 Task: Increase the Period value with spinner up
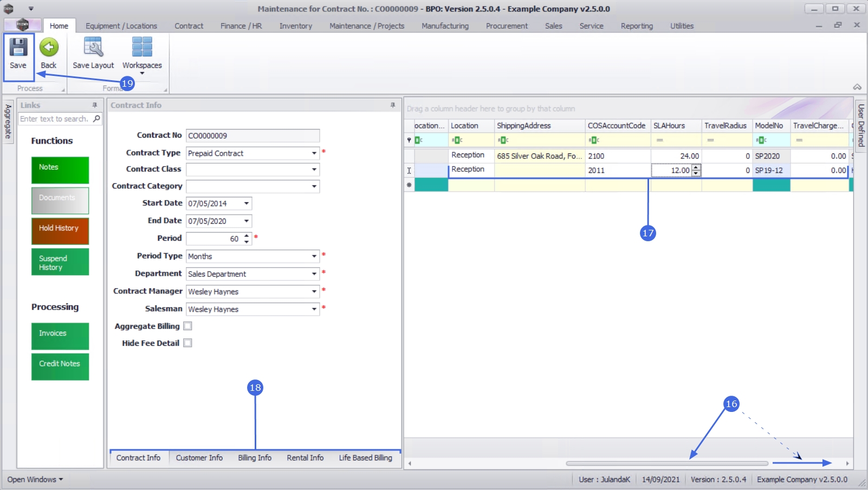coord(247,236)
